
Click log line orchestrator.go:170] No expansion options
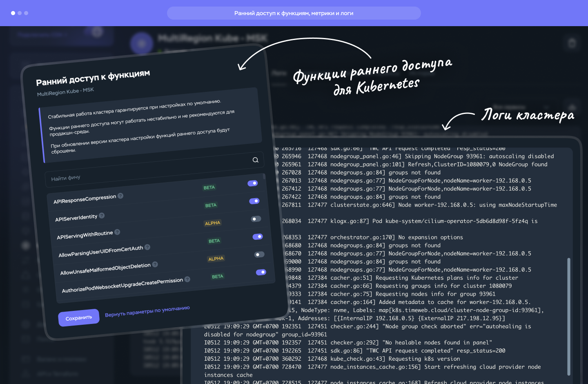pos(372,237)
